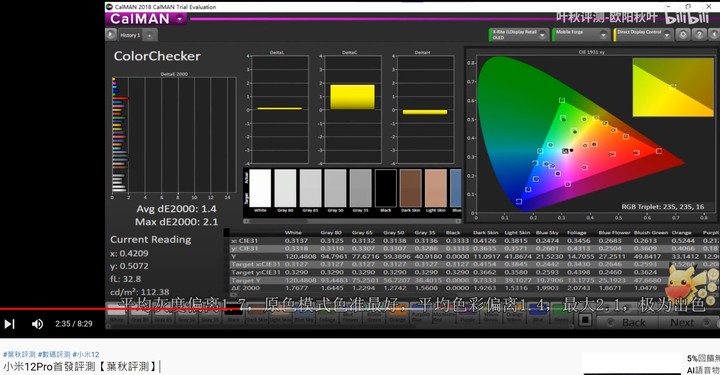Open hashtag link #小米12
720x375 pixels.
point(86,354)
